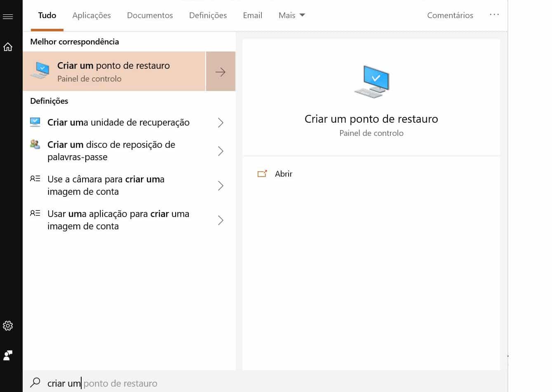Switch to the Tudo tab
The height and width of the screenshot is (392, 552).
click(47, 15)
